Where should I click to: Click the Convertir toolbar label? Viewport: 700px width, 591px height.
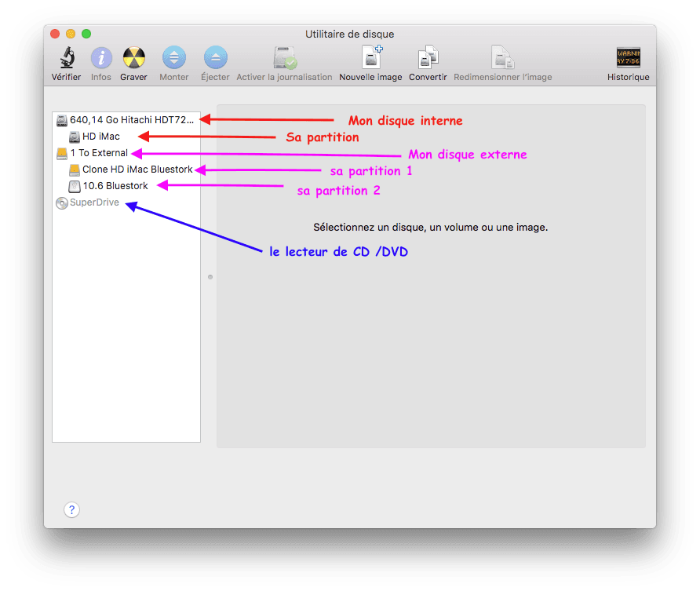point(428,77)
